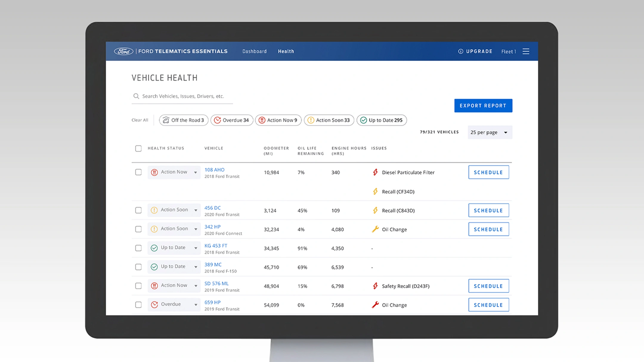Image resolution: width=644 pixels, height=362 pixels.
Task: Click Upgrade info circle icon
Action: (x=461, y=51)
